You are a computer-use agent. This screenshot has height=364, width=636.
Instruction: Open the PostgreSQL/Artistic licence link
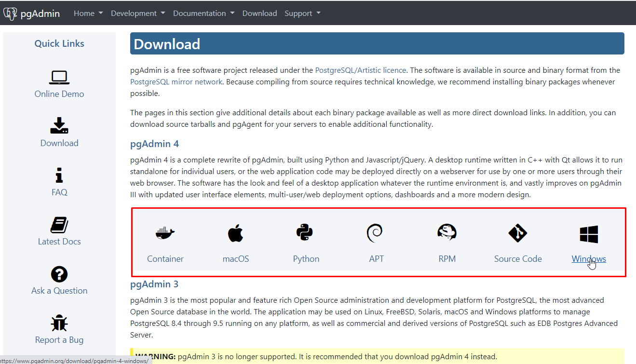click(361, 70)
